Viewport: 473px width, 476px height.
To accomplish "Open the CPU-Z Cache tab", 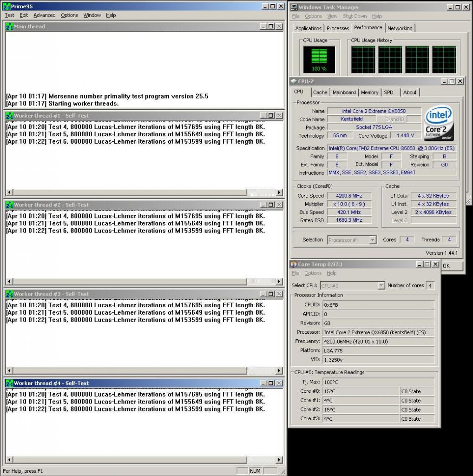I will (320, 93).
